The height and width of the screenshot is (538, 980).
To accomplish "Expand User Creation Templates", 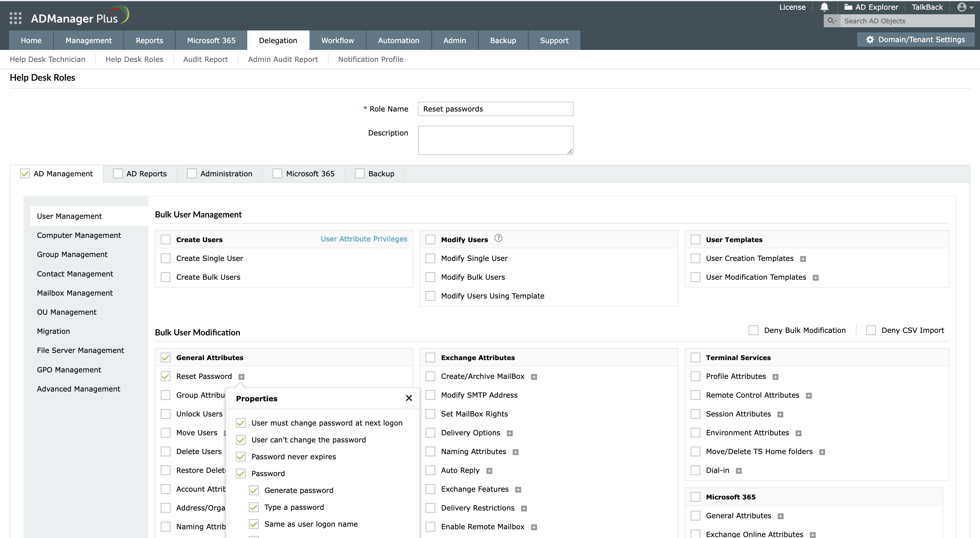I will 803,258.
